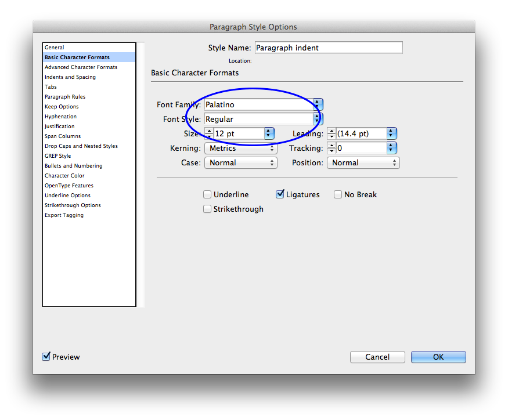Enable the Underline checkbox
This screenshot has height=420, width=508.
[207, 194]
